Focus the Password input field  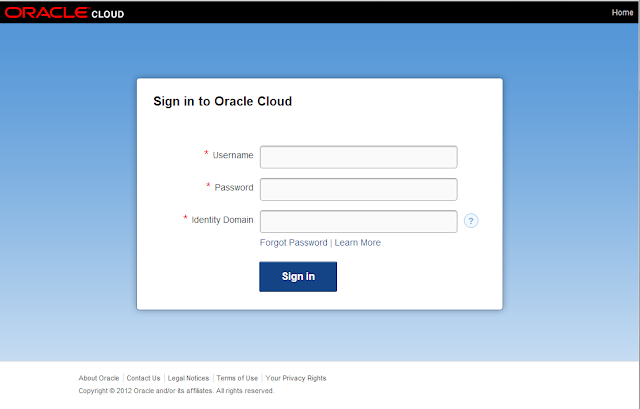358,189
